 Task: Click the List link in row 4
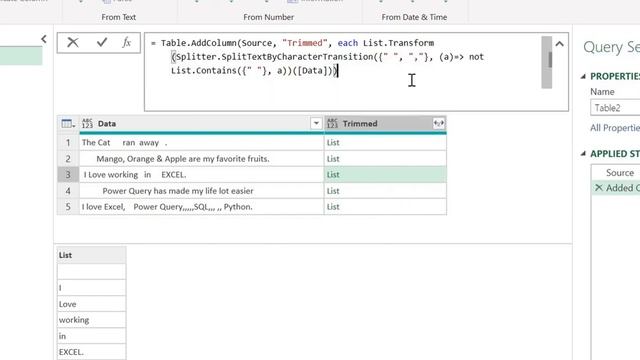coord(333,191)
